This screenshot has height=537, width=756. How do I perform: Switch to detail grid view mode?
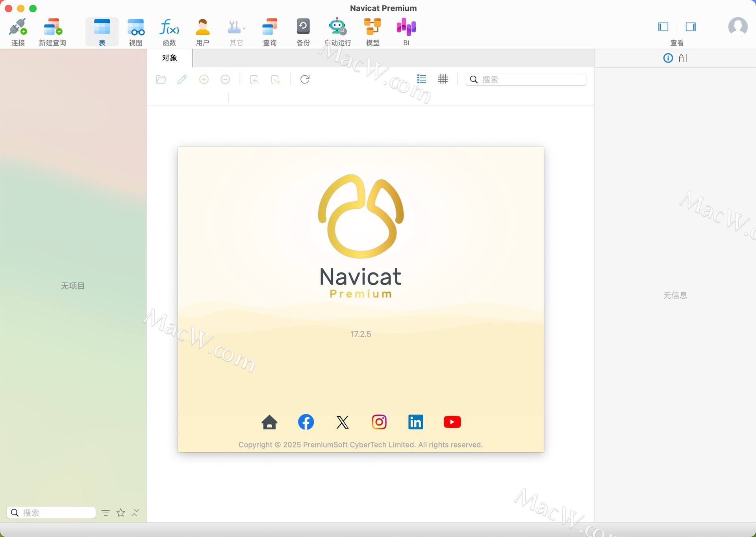(x=443, y=79)
